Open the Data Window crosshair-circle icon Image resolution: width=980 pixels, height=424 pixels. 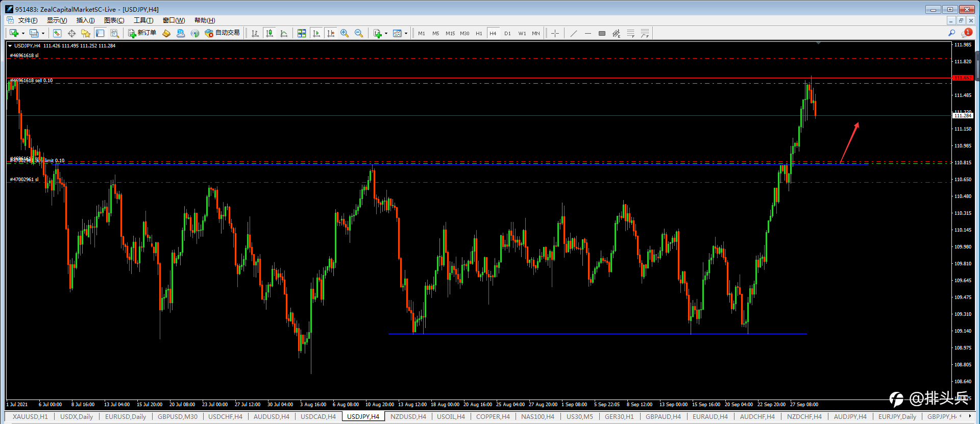coord(71,33)
